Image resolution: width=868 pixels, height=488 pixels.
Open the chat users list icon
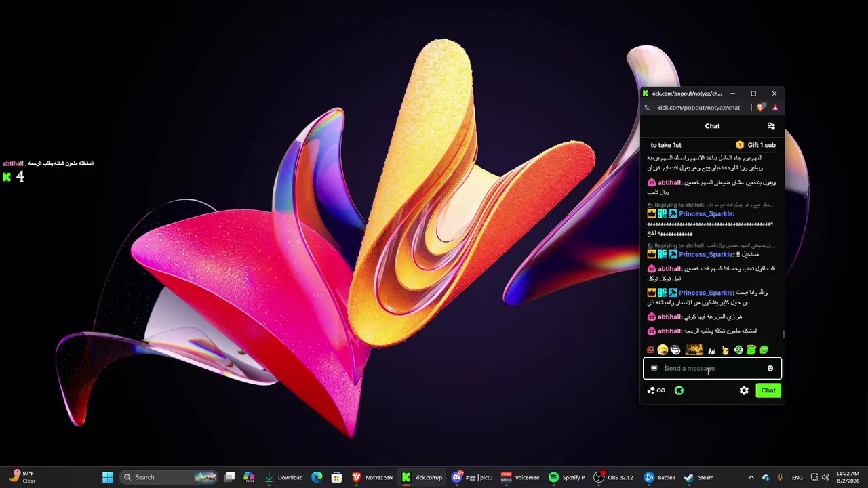click(771, 126)
